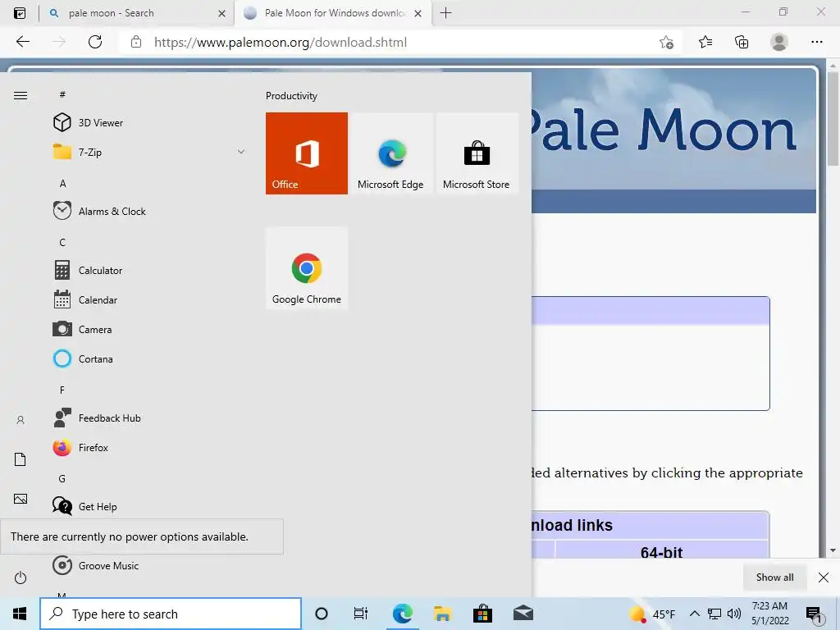Launch Groove Music
The width and height of the screenshot is (840, 630).
pos(150,566)
